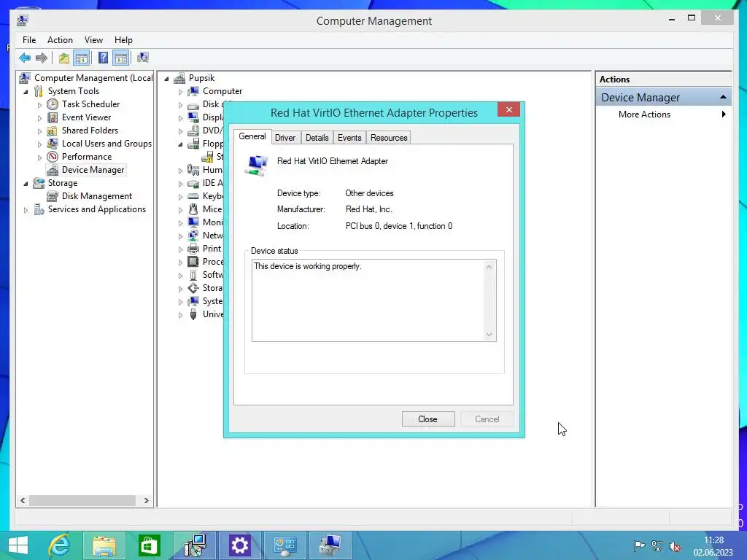Collapse the Pupsik root device node
The height and width of the screenshot is (560, 747).
[x=166, y=79]
